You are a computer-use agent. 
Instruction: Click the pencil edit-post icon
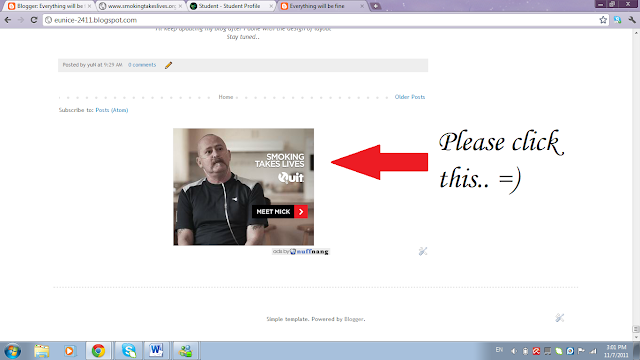pos(168,65)
